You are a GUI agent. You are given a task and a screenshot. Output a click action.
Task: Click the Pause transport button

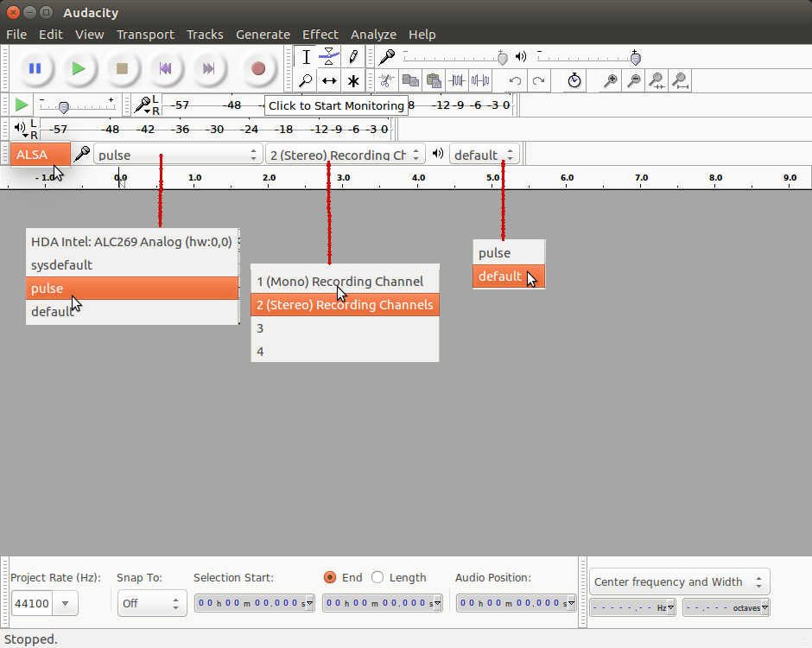click(x=35, y=68)
